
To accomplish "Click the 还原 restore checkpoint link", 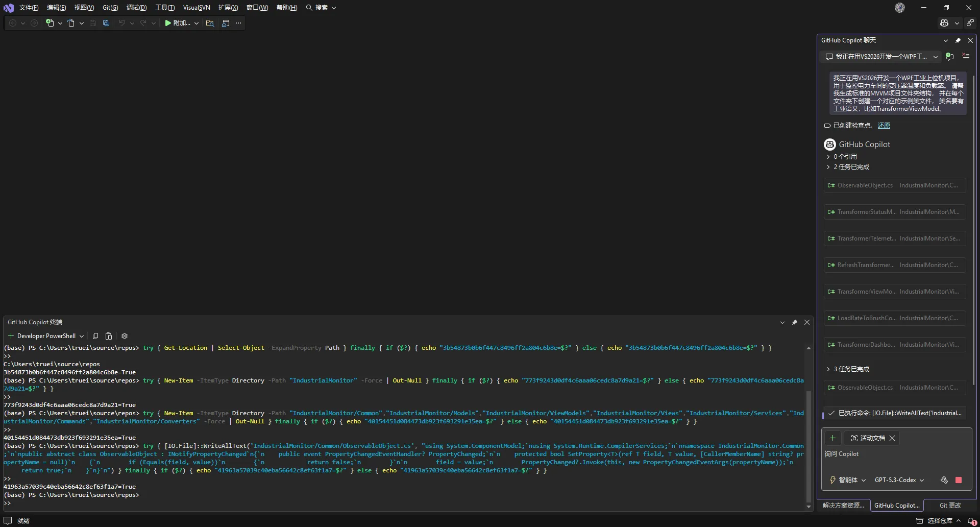I will [x=884, y=126].
